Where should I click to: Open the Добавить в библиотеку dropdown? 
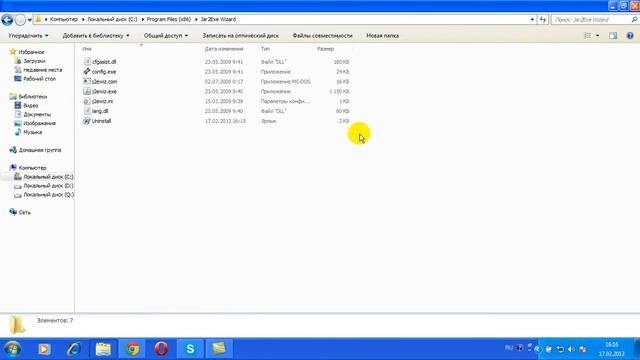96,36
